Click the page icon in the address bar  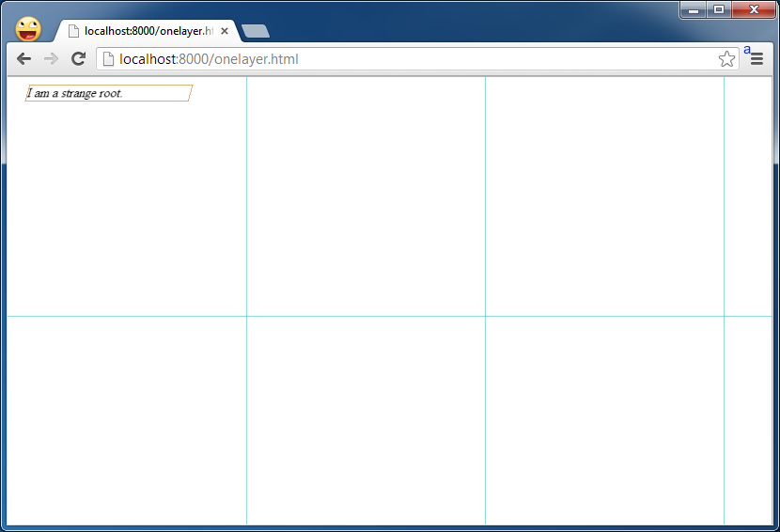[x=108, y=58]
